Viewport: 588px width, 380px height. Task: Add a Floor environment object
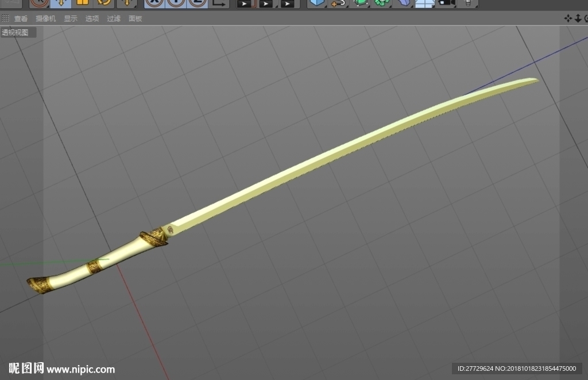click(425, 3)
